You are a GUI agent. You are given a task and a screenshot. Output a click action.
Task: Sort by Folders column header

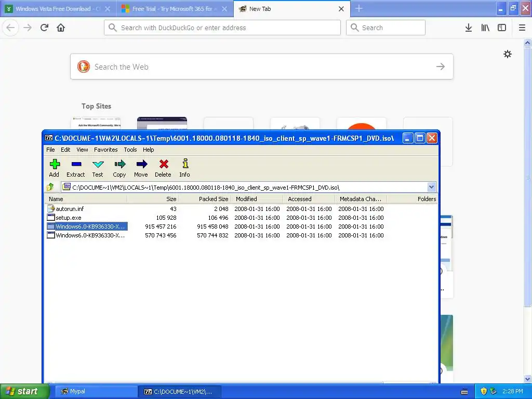click(412, 199)
